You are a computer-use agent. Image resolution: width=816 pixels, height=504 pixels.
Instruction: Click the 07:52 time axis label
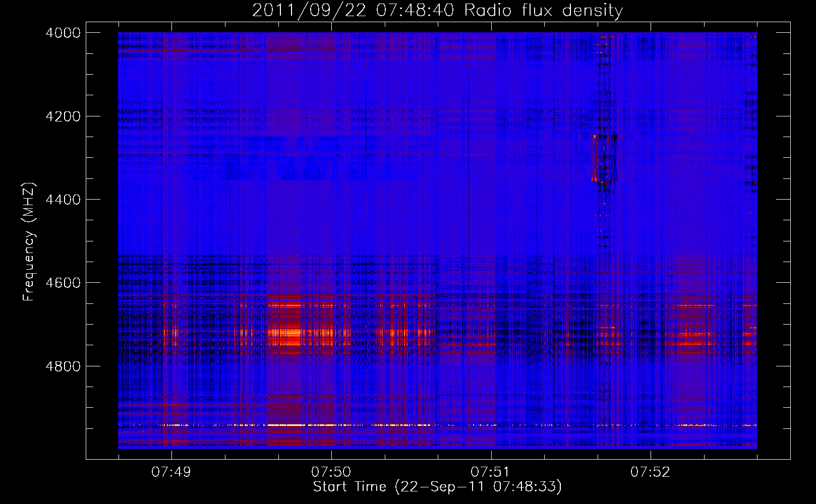(x=651, y=472)
